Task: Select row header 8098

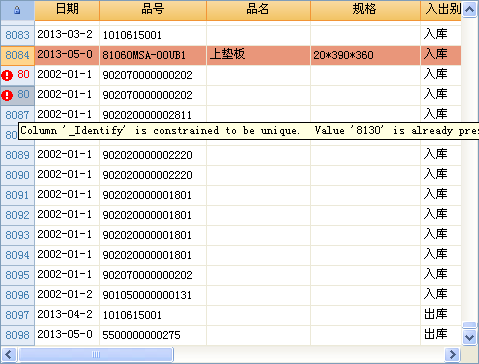Action: point(17,335)
